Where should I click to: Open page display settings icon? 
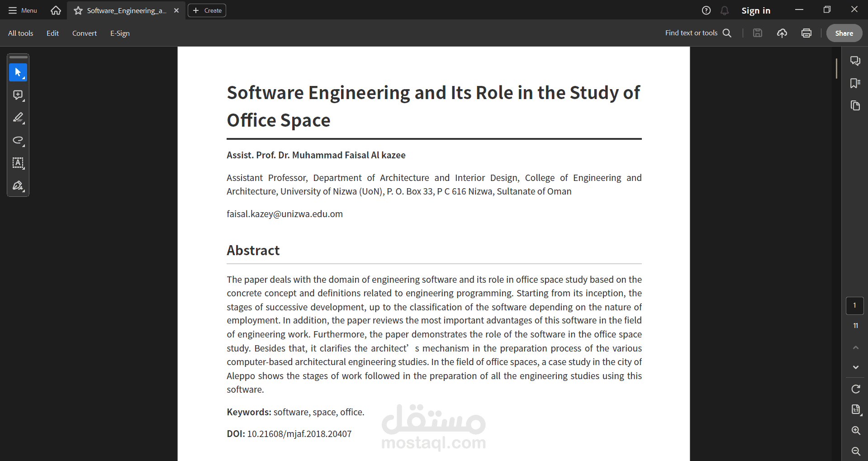coord(855,409)
